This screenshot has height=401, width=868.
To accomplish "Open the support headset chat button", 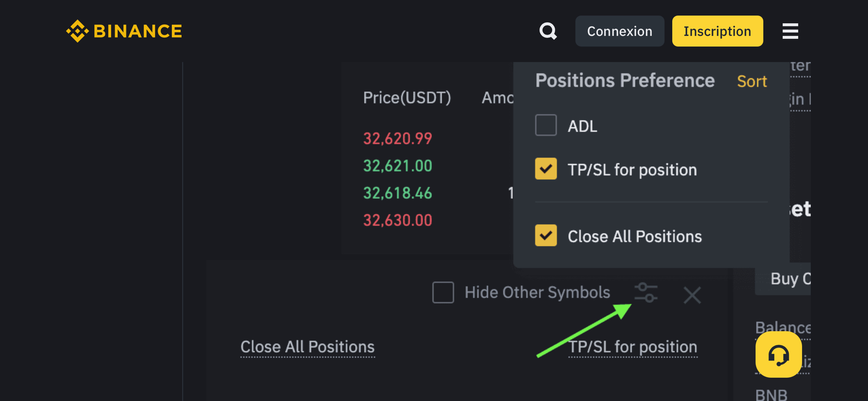I will pyautogui.click(x=778, y=355).
